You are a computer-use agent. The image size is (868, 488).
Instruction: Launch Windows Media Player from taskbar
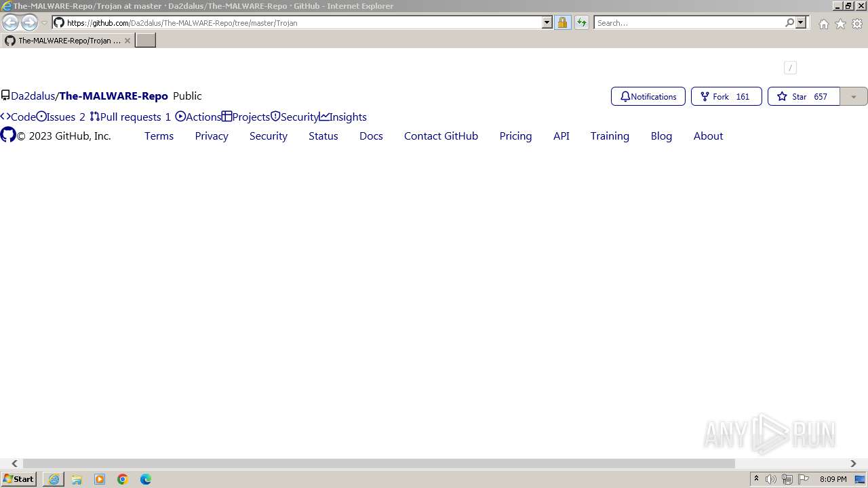(x=100, y=479)
